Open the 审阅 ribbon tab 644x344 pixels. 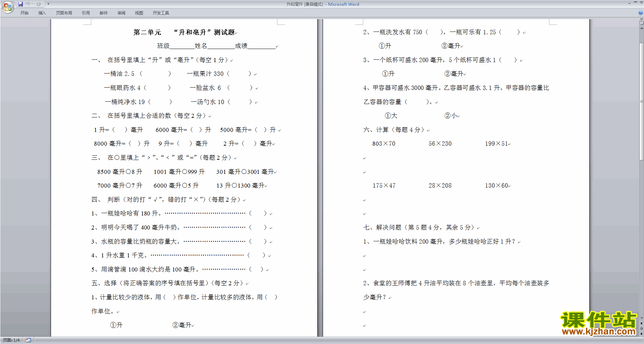121,13
